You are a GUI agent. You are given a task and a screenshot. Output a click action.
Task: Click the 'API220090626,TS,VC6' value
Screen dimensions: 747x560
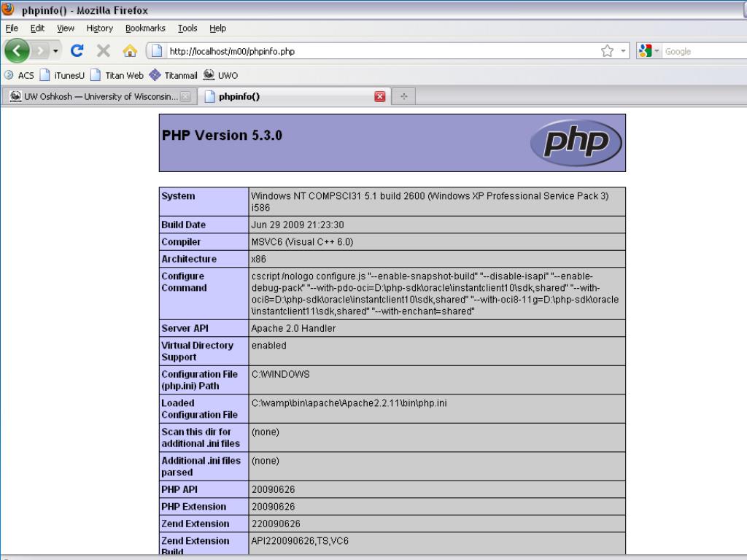tap(300, 541)
